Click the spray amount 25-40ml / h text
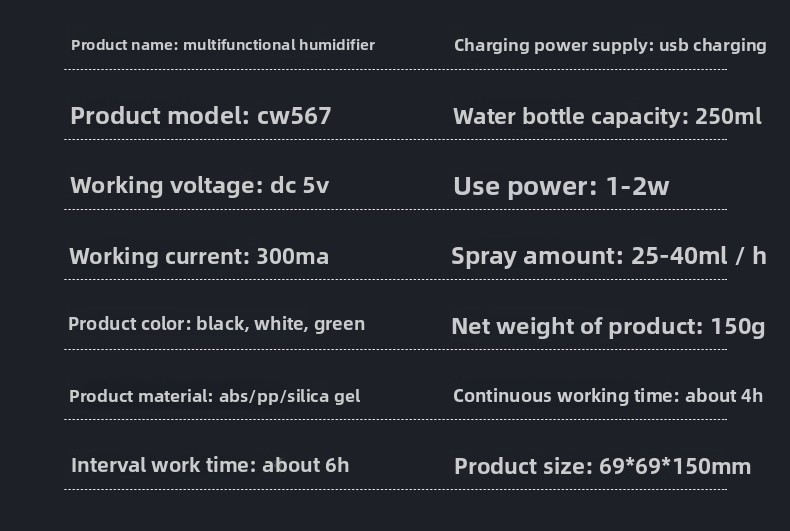 (608, 256)
